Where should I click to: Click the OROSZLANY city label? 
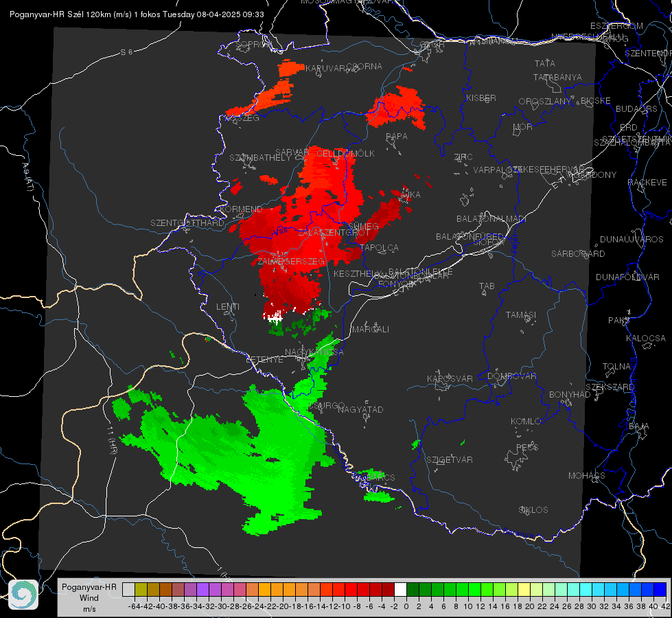point(545,101)
